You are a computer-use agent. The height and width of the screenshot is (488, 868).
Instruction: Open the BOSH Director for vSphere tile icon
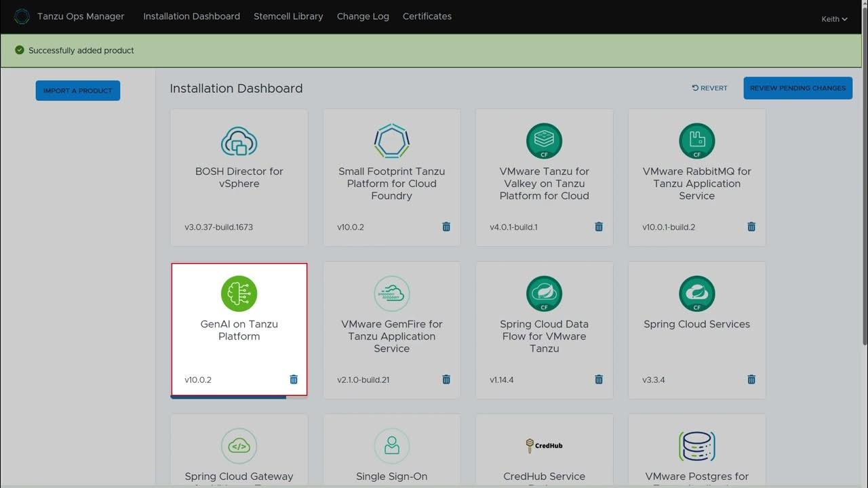(239, 141)
